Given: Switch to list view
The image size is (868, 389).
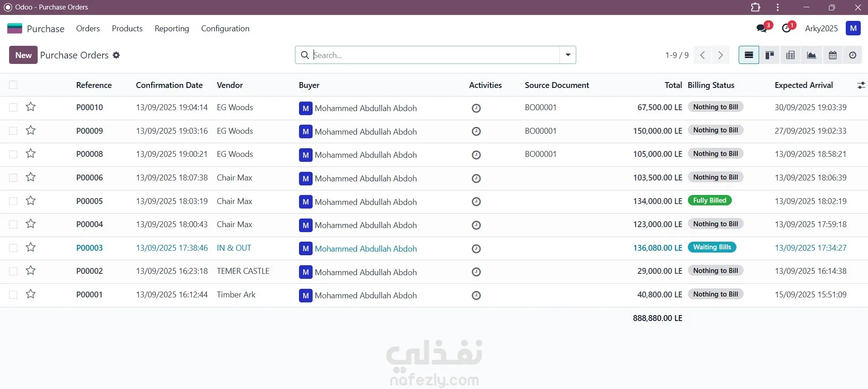Looking at the screenshot, I should [x=749, y=55].
